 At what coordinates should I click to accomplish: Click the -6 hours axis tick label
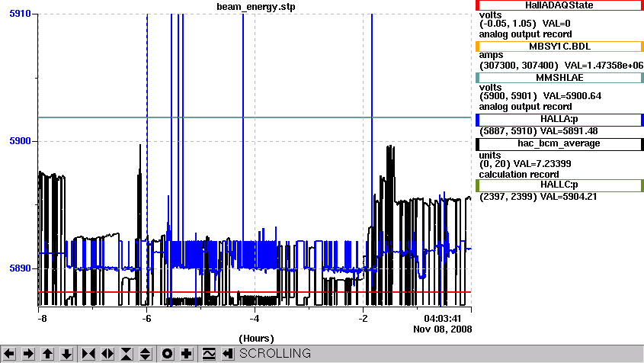(146, 319)
